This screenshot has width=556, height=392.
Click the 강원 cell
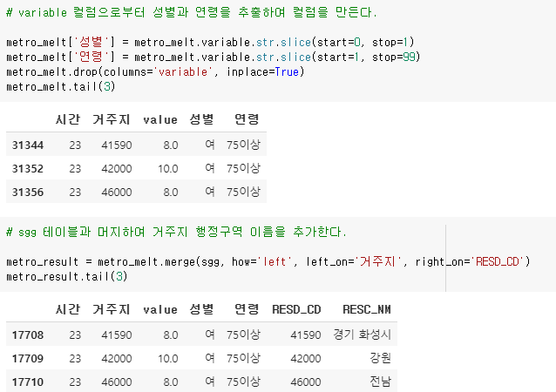pos(381,358)
